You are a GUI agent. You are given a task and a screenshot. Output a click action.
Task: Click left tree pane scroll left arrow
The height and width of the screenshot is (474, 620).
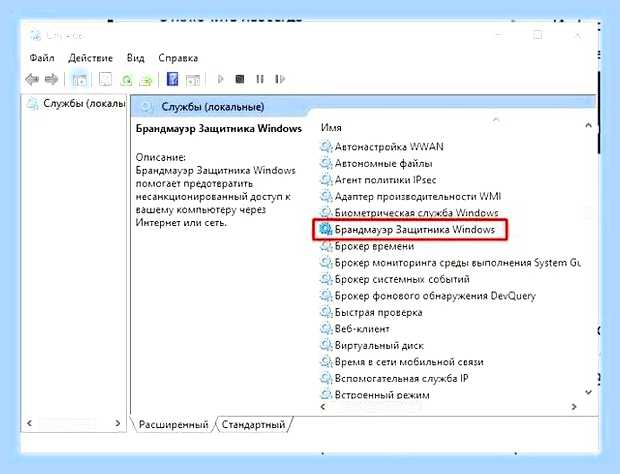[x=29, y=423]
